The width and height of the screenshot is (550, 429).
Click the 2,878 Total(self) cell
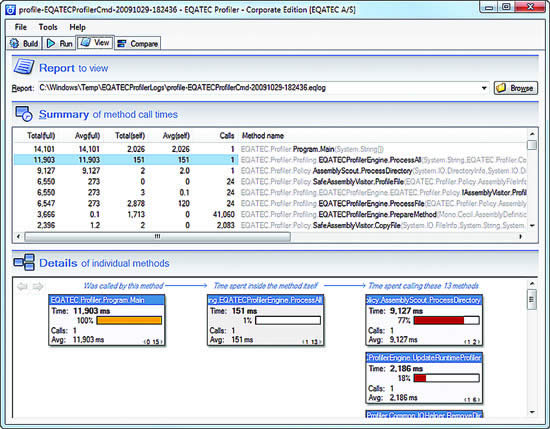[136, 203]
